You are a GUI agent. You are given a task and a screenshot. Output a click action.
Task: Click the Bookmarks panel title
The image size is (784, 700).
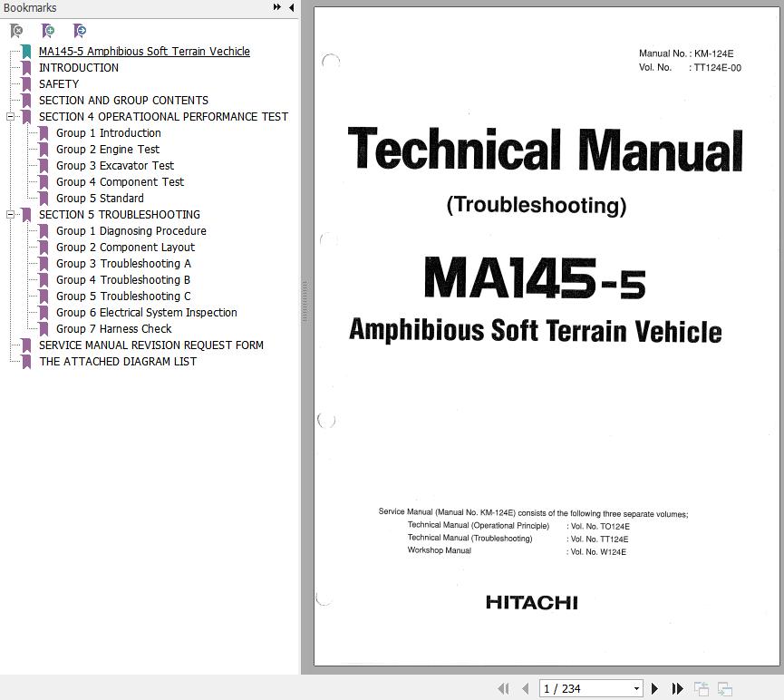tap(30, 7)
